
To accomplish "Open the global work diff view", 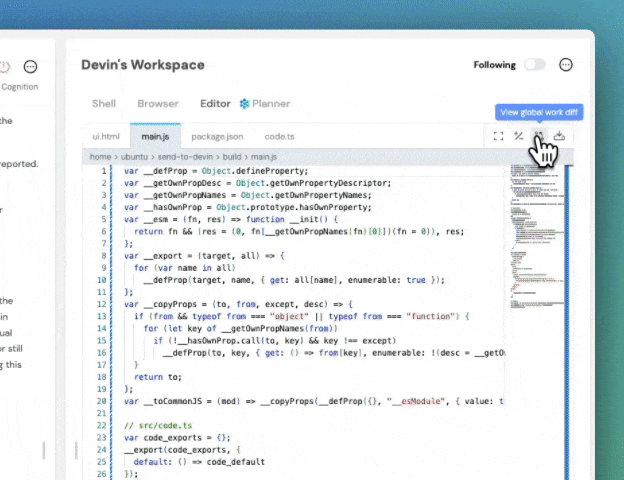I will point(538,136).
